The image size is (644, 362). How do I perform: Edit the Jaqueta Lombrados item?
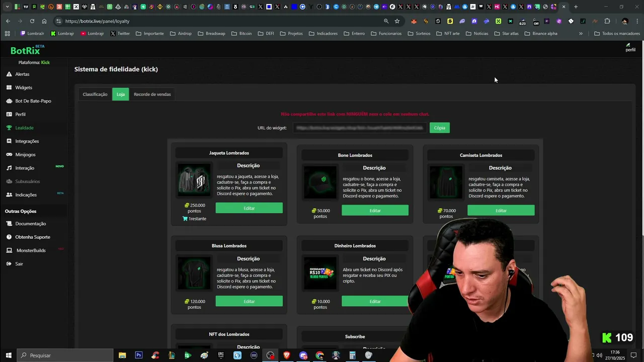click(249, 208)
